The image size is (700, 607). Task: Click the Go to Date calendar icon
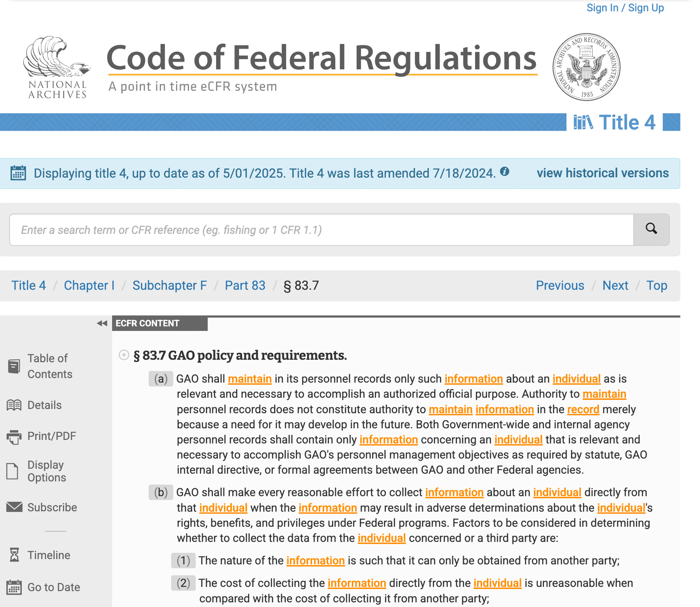pyautogui.click(x=14, y=587)
